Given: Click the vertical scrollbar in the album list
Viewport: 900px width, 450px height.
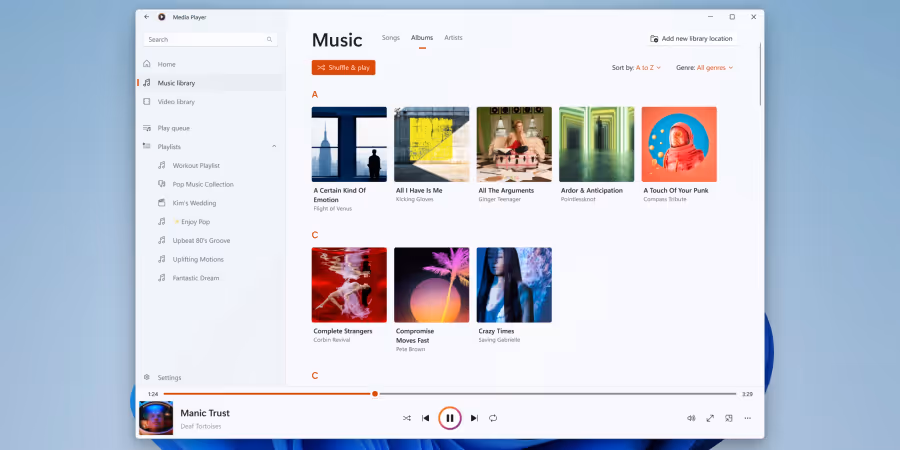Looking at the screenshot, I should pos(761,75).
